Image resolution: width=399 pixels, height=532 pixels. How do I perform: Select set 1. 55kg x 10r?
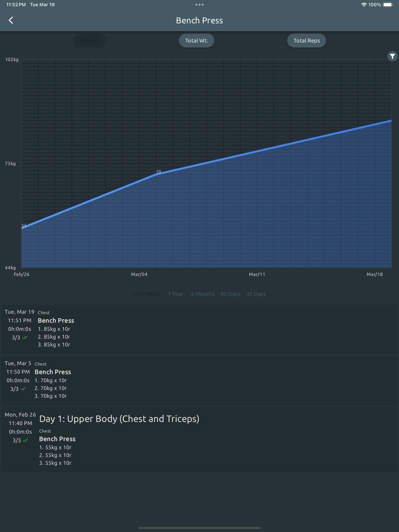point(55,447)
